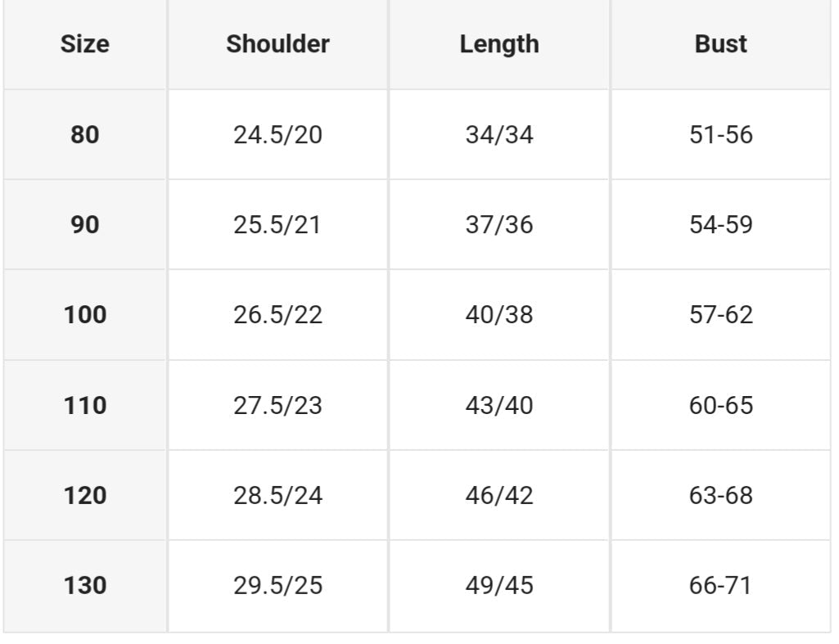The height and width of the screenshot is (644, 839).
Task: Select the 63-68 bust cell
Action: point(720,495)
